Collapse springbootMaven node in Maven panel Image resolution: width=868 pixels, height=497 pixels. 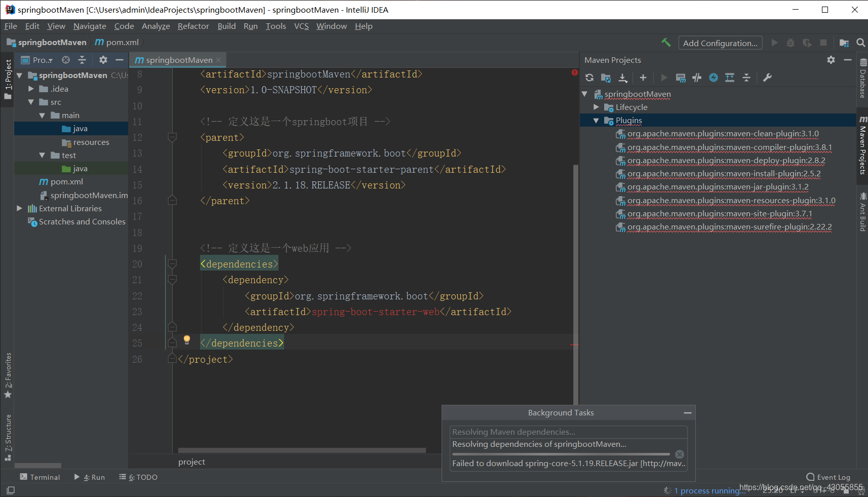(585, 94)
